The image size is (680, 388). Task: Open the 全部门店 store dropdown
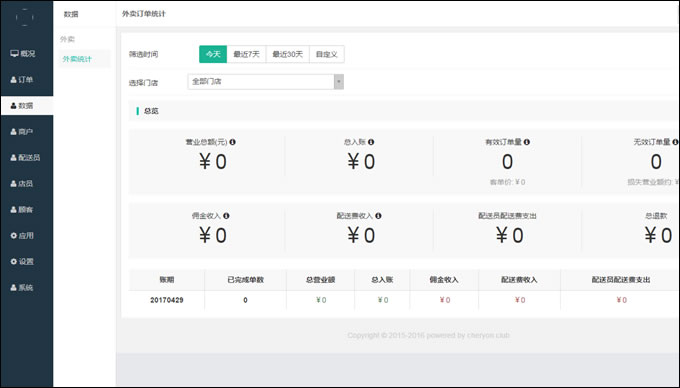point(265,82)
